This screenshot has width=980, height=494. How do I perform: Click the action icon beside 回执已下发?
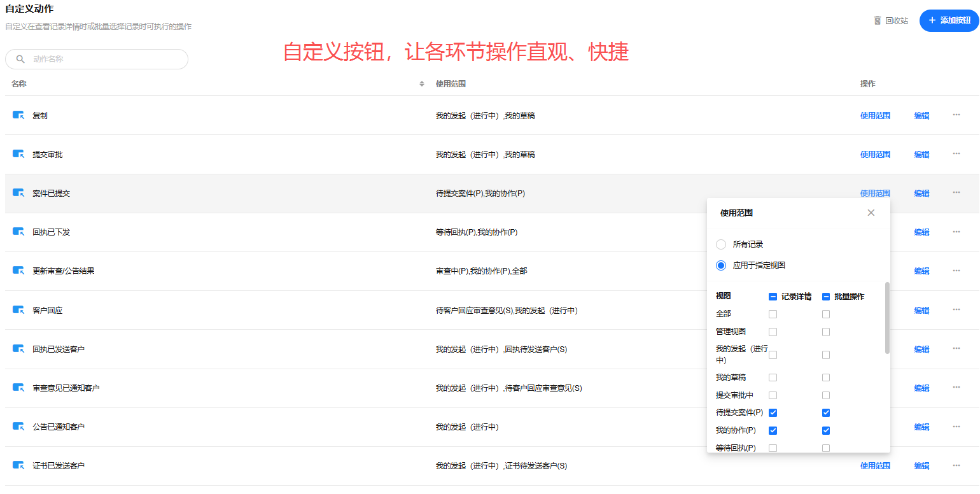click(x=18, y=232)
